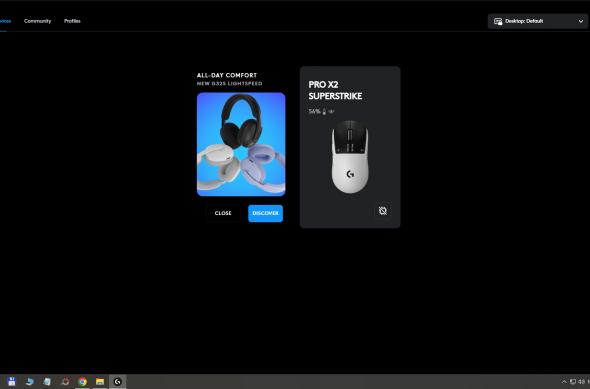Click the battery icon on the mouse card
Image resolution: width=590 pixels, height=389 pixels.
click(x=324, y=111)
